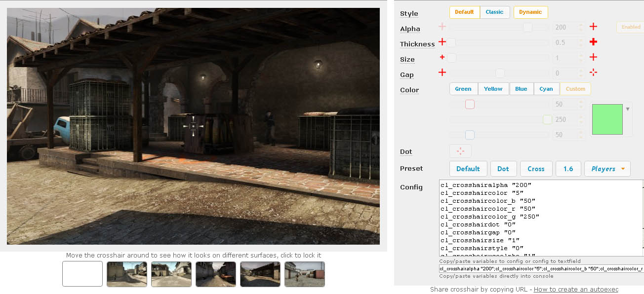The width and height of the screenshot is (644, 294).
Task: Click the 'Alpha' setting label
Action: (x=410, y=29)
